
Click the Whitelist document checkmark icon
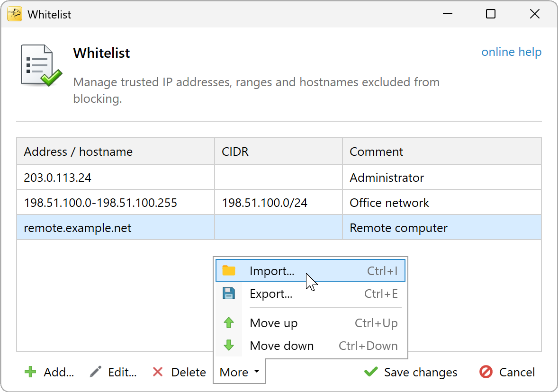(x=41, y=65)
